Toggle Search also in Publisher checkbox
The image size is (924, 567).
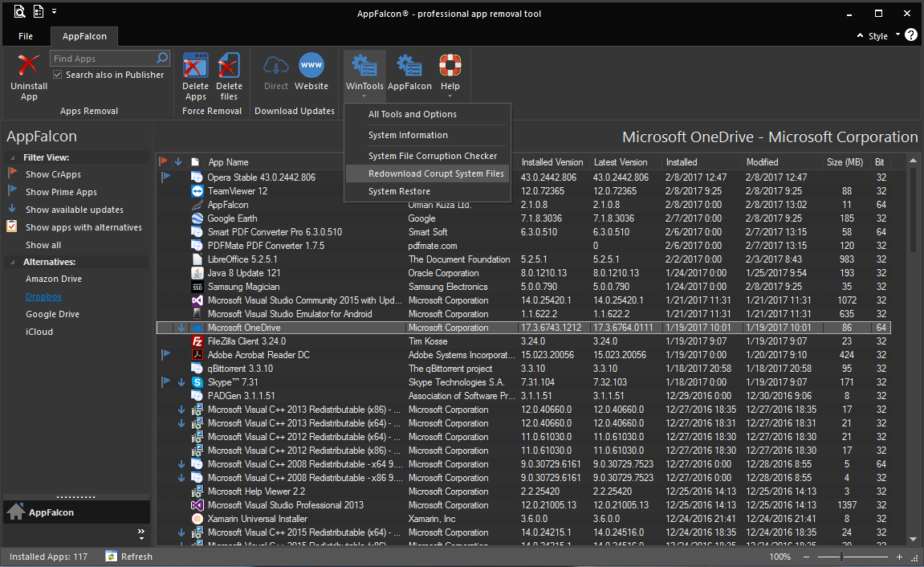pos(58,75)
